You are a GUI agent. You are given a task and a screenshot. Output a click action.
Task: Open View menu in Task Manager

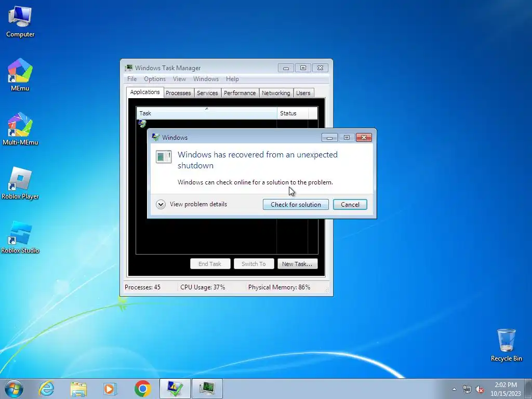click(179, 79)
